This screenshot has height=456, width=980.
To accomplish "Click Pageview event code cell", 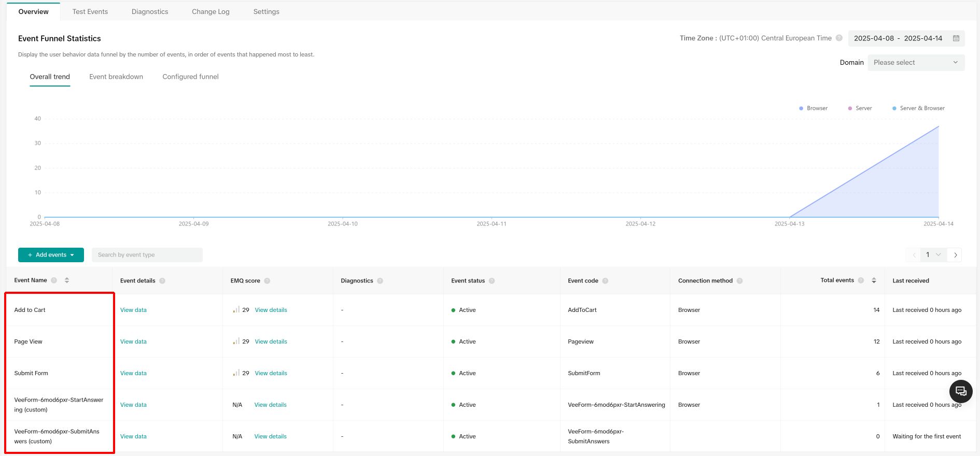I will point(581,341).
